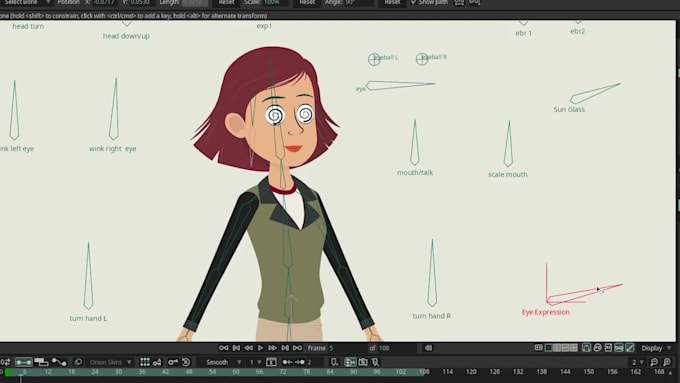Image resolution: width=680 pixels, height=383 pixels.
Task: Click the total frames field showing 108
Action: pos(397,348)
